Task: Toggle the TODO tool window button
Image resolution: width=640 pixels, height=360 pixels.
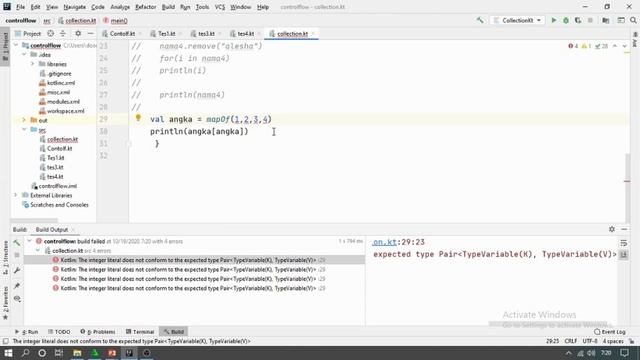Action: click(x=60, y=332)
